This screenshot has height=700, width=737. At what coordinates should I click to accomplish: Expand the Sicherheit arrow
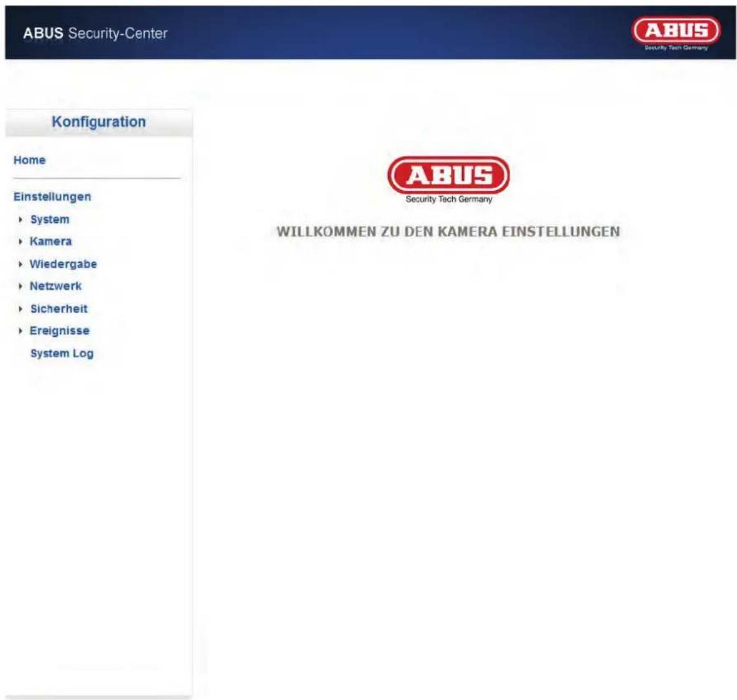pos(20,309)
